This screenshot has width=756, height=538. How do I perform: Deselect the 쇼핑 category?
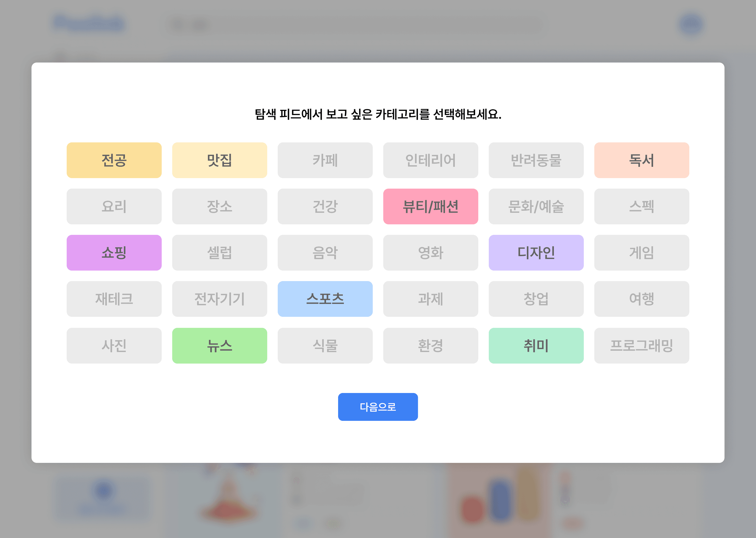(x=114, y=252)
